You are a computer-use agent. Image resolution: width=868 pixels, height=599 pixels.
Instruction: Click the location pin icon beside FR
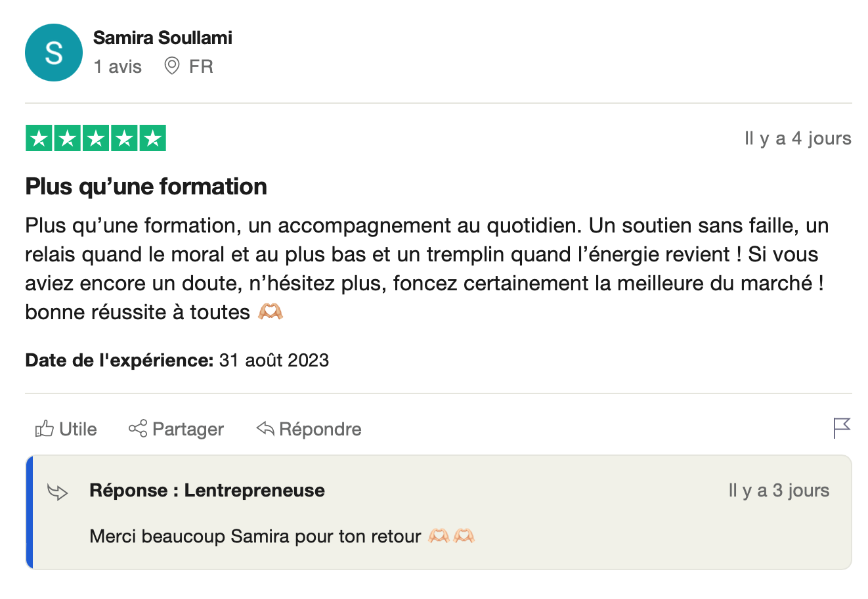[x=172, y=66]
